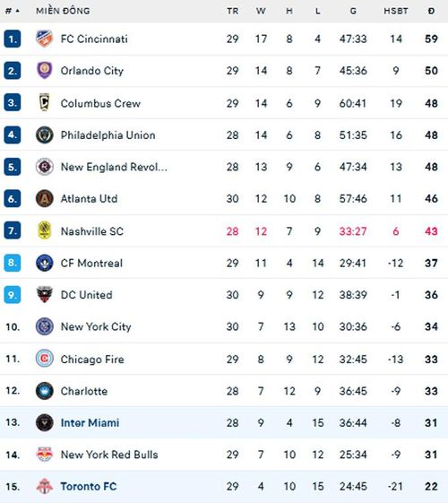Open the Inter Miami team link

point(90,423)
